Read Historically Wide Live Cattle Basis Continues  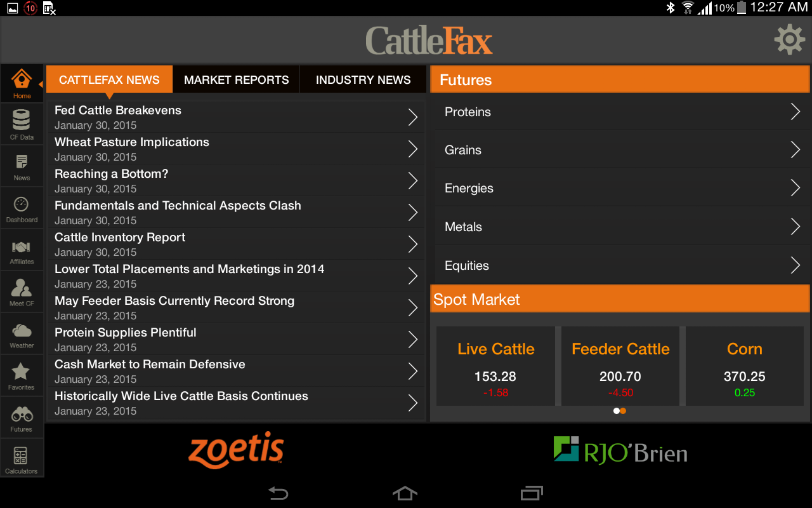tap(236, 403)
